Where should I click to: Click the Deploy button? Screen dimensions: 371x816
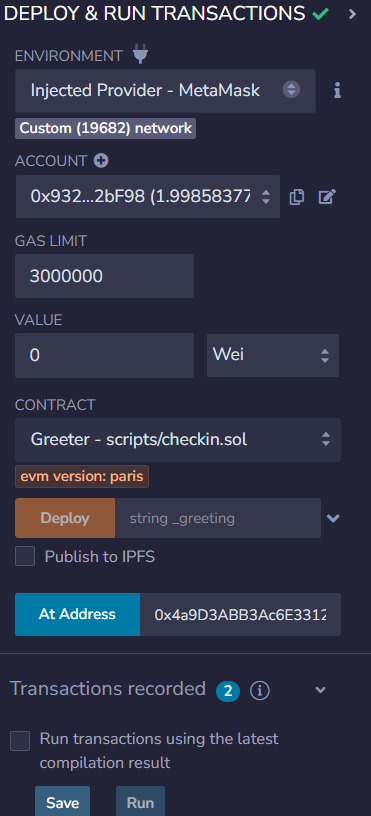tap(65, 518)
